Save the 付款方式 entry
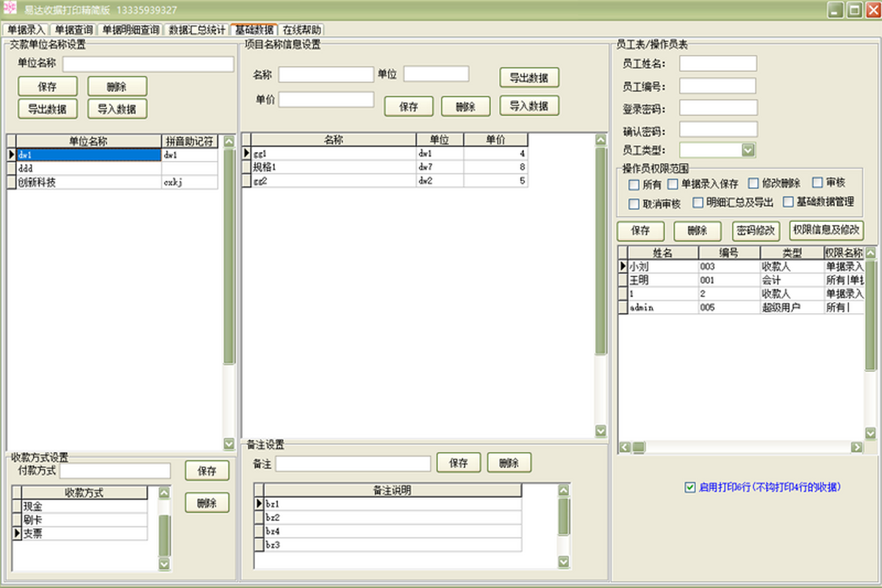 (x=207, y=470)
